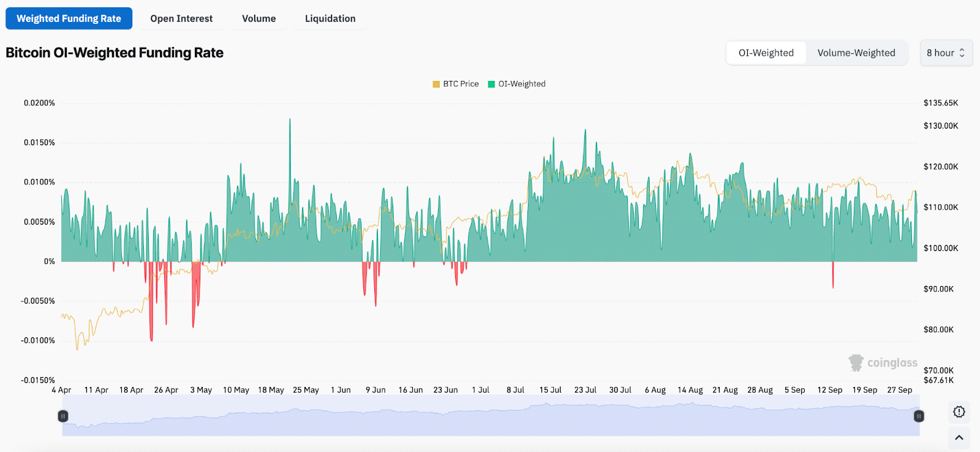The height and width of the screenshot is (452, 980).
Task: Open the 8 hour interval dropdown
Action: pyautogui.click(x=946, y=53)
